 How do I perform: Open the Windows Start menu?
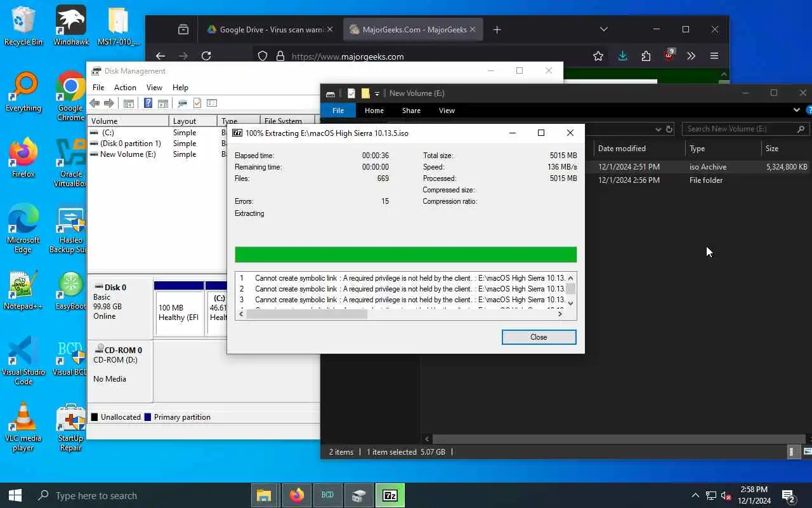(15, 495)
